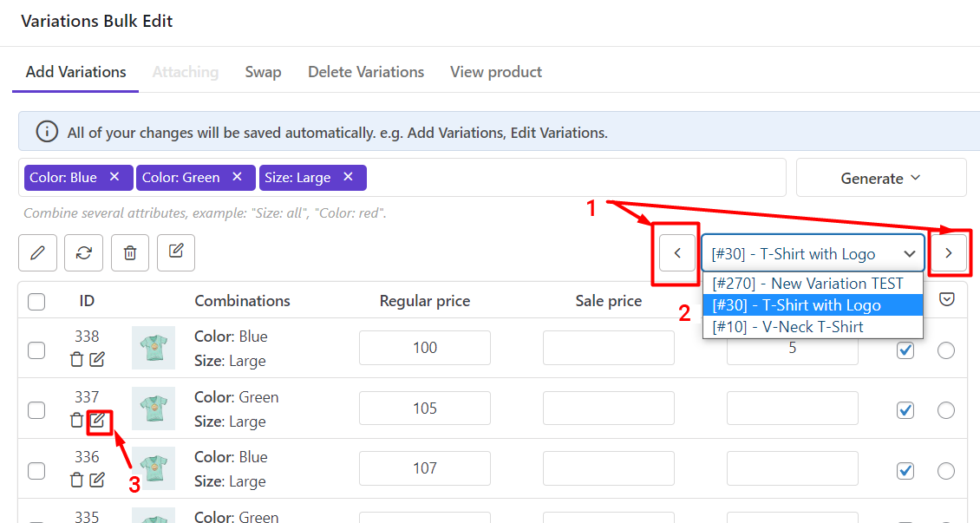Select the checkbox for variation 336

(x=37, y=470)
